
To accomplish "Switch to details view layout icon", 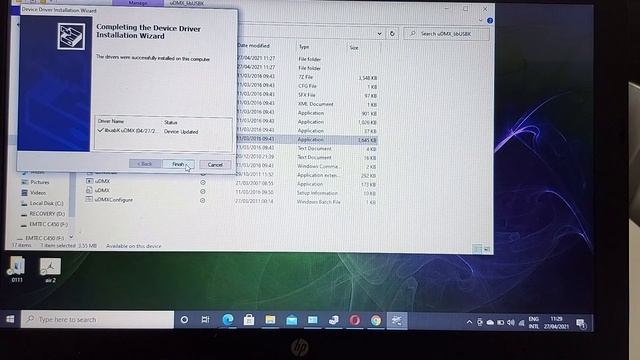I will 477,249.
